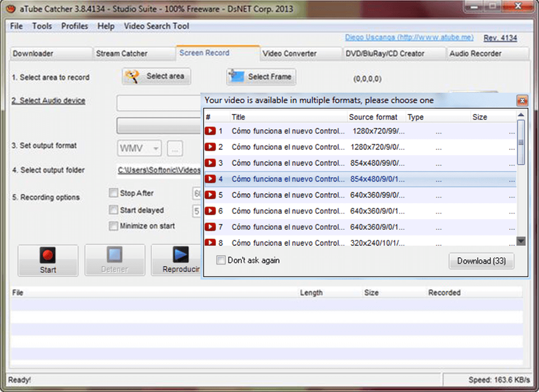Screen dimensions: 539x392
Task: Click the play icon beside format 1
Action: (x=211, y=130)
